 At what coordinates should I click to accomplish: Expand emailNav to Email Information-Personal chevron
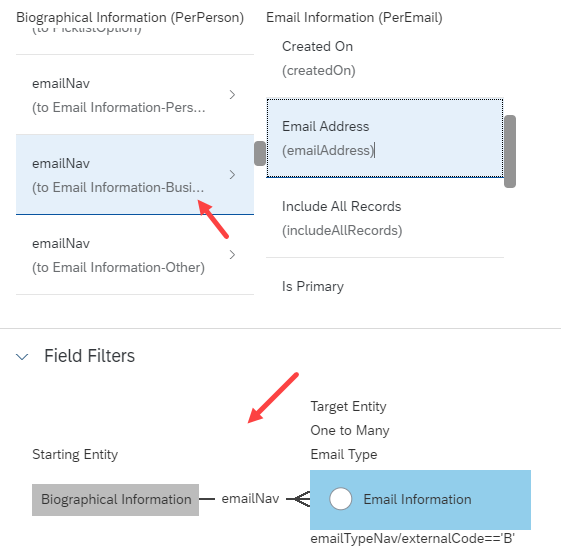coord(232,95)
